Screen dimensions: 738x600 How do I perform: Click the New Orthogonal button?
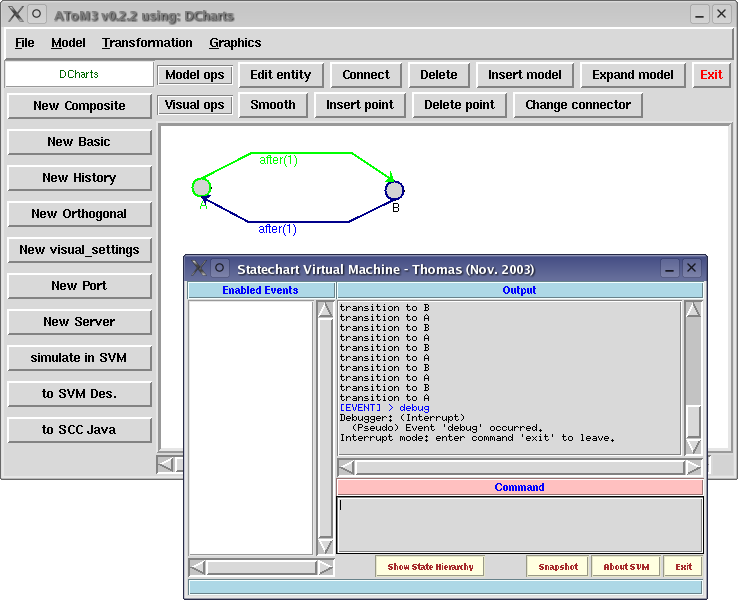click(x=79, y=214)
